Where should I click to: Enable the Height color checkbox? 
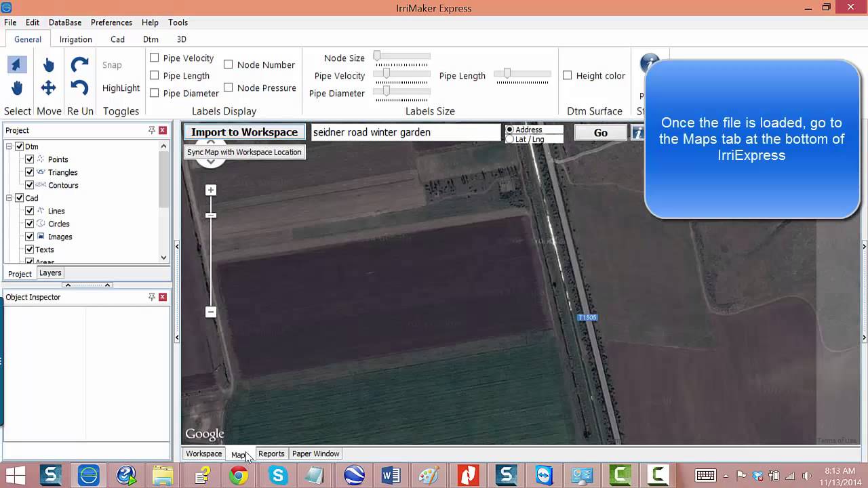(x=568, y=76)
